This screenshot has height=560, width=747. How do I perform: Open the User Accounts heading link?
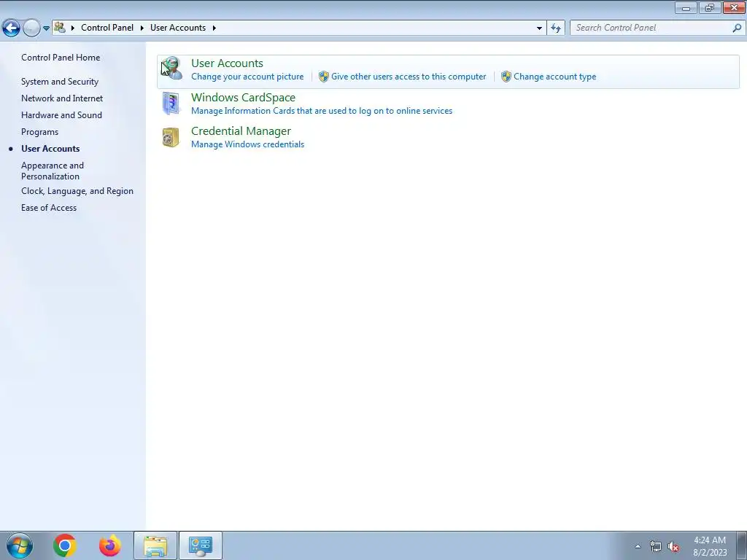(227, 63)
